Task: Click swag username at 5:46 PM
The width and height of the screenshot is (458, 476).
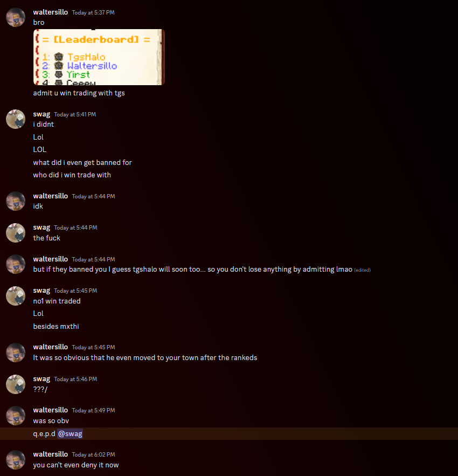Action: pos(41,379)
